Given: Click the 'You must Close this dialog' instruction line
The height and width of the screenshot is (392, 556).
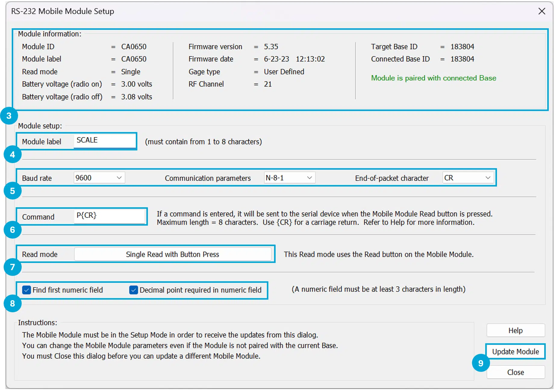Looking at the screenshot, I should [x=141, y=356].
